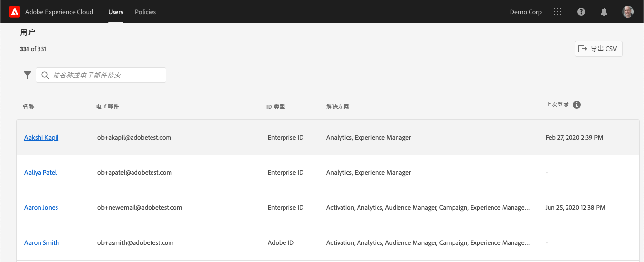Image resolution: width=644 pixels, height=262 pixels.
Task: Click the magnifier search icon
Action: (x=45, y=75)
